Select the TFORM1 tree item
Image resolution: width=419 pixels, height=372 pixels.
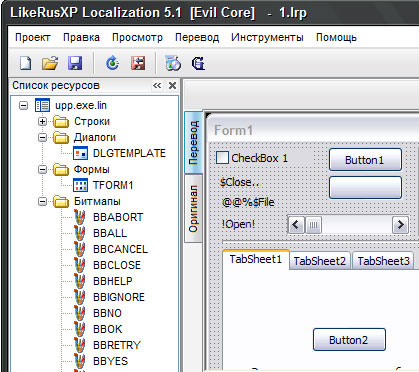point(113,185)
